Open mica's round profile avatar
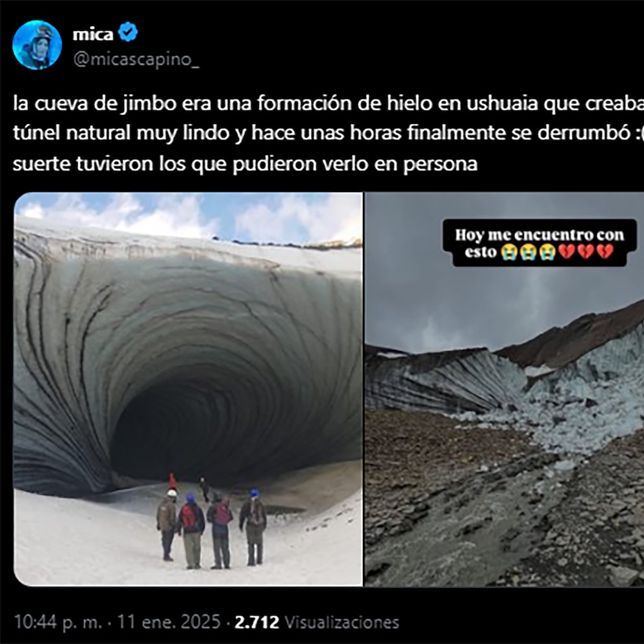 (37, 45)
